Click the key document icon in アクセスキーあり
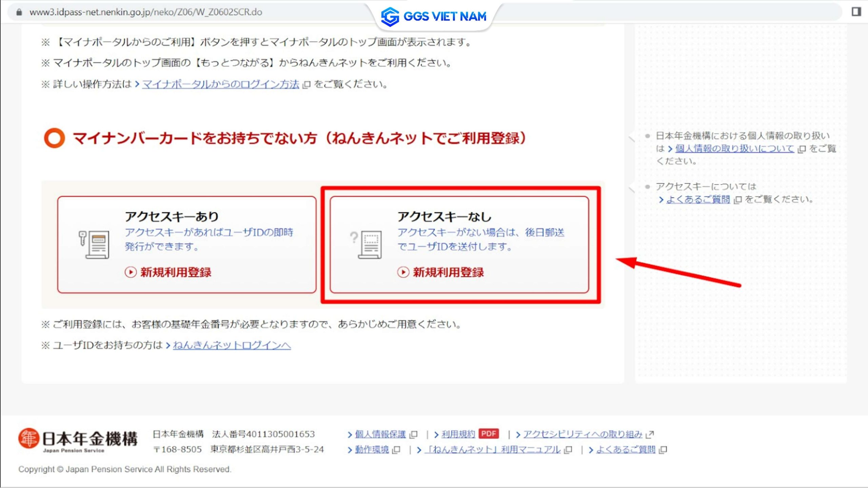 (94, 245)
